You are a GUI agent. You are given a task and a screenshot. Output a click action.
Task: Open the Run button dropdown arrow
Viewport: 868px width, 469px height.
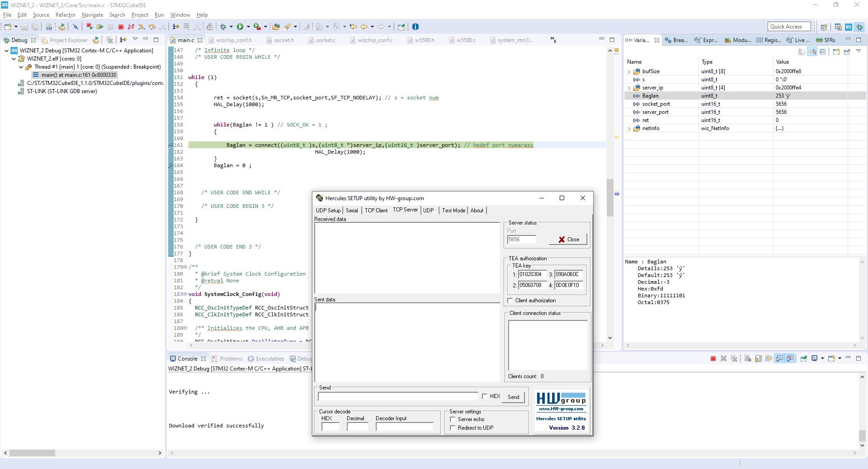click(x=247, y=27)
